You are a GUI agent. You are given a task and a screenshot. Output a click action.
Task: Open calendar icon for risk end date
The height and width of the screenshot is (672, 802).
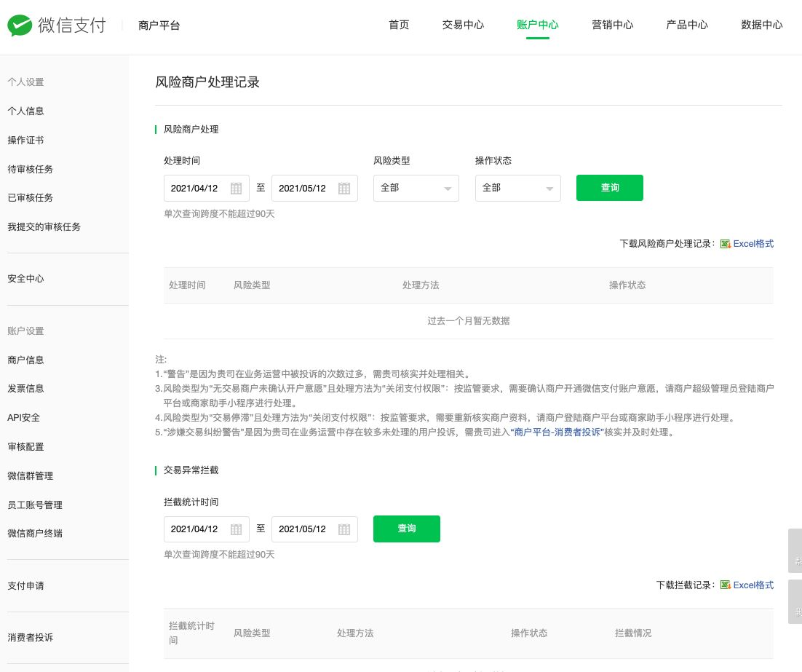(344, 189)
